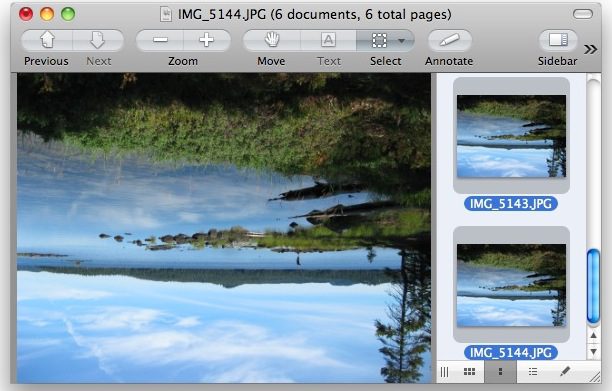Zoom out with the minus button
The height and width of the screenshot is (391, 612).
point(160,40)
